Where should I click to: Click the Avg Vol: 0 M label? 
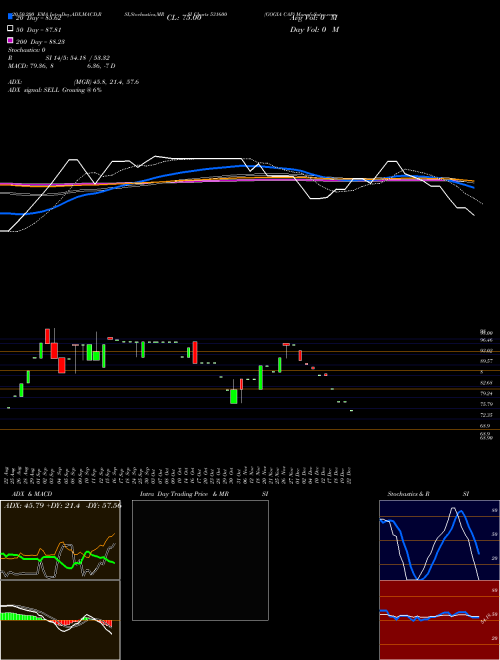click(314, 18)
